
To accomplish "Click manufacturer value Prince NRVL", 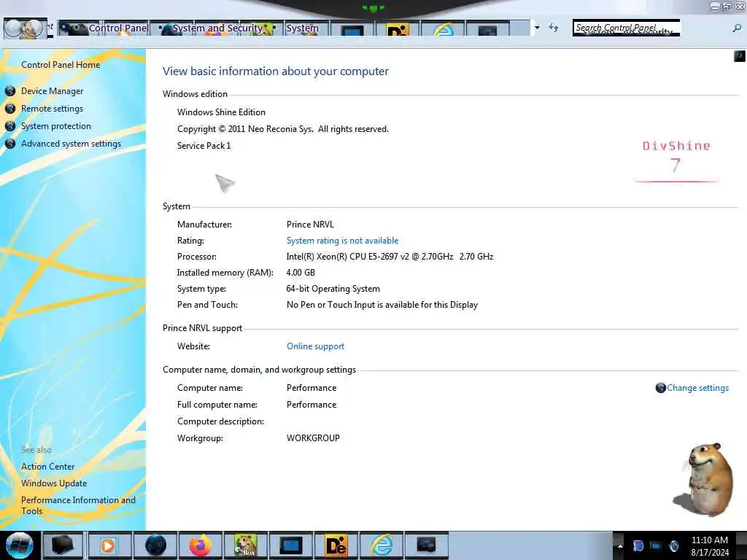I will [310, 225].
